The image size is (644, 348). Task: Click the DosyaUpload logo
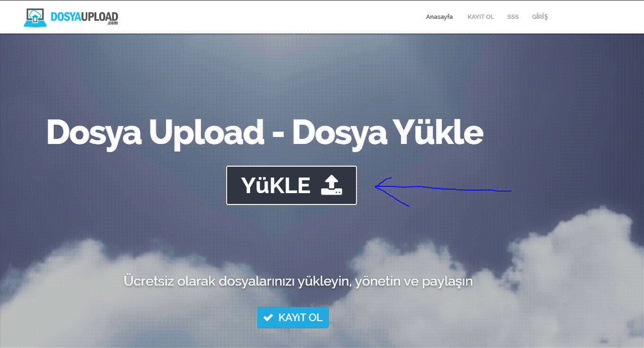click(x=71, y=17)
